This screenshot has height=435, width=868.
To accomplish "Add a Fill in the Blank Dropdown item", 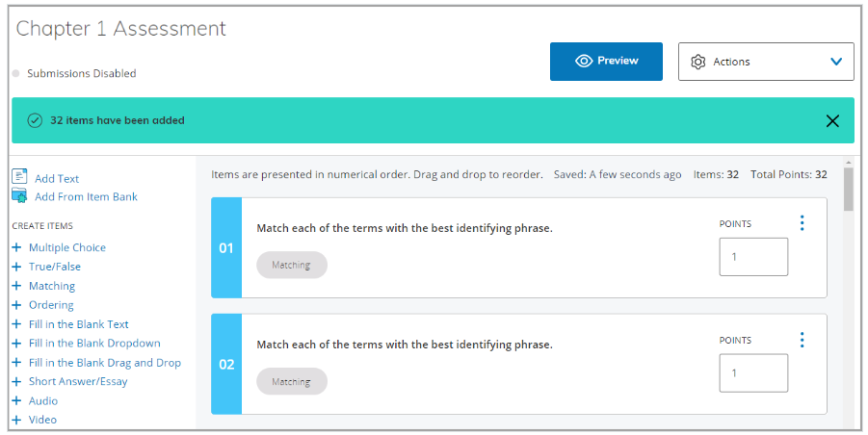I will coord(94,343).
